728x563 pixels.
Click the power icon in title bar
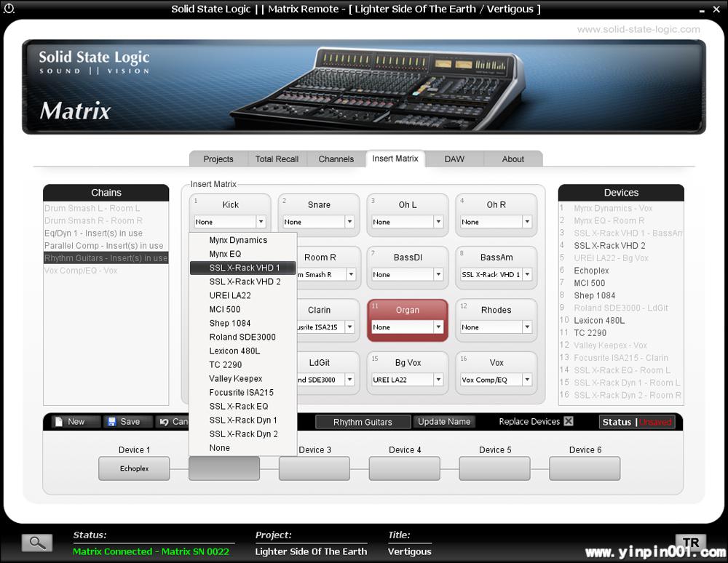click(9, 9)
